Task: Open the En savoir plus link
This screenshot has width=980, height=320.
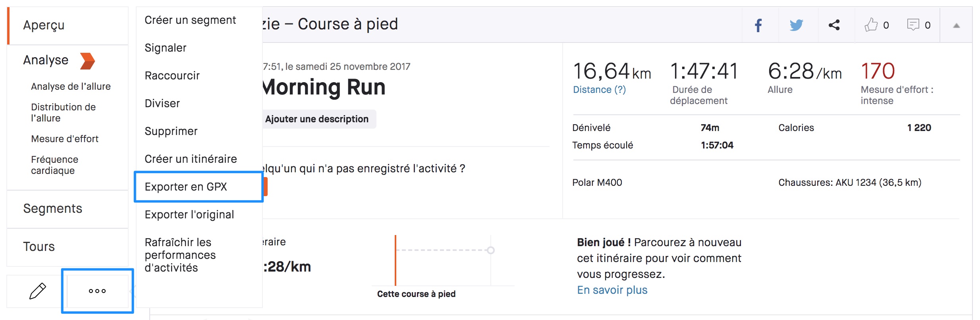Action: (612, 290)
